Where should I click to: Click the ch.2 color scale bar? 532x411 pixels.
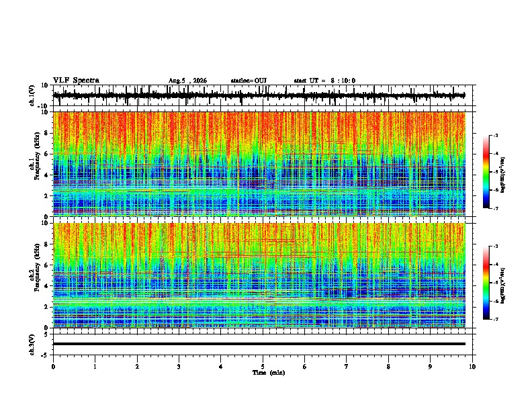tap(486, 283)
